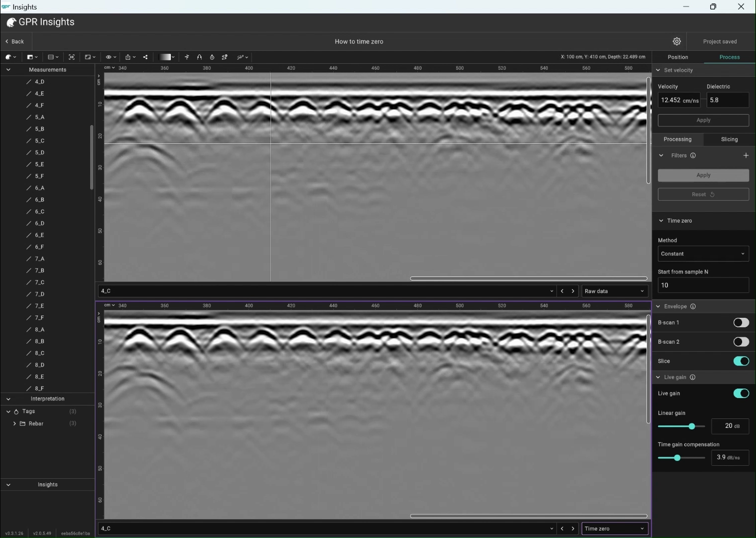Enable the B-scan 1 envelope toggle

click(741, 323)
